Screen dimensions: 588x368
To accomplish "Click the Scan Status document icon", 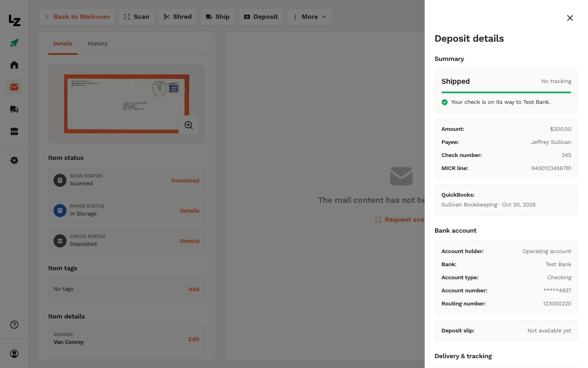I will 60,180.
